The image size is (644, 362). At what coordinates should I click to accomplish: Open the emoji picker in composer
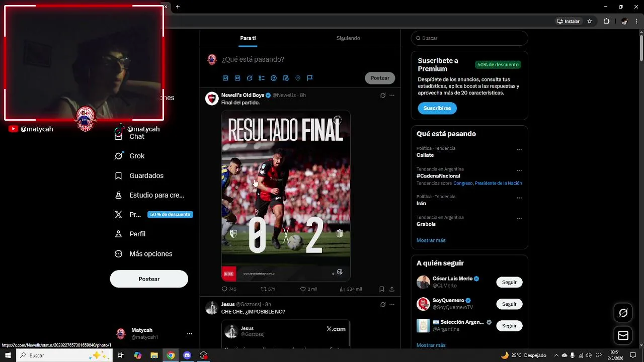point(274,78)
